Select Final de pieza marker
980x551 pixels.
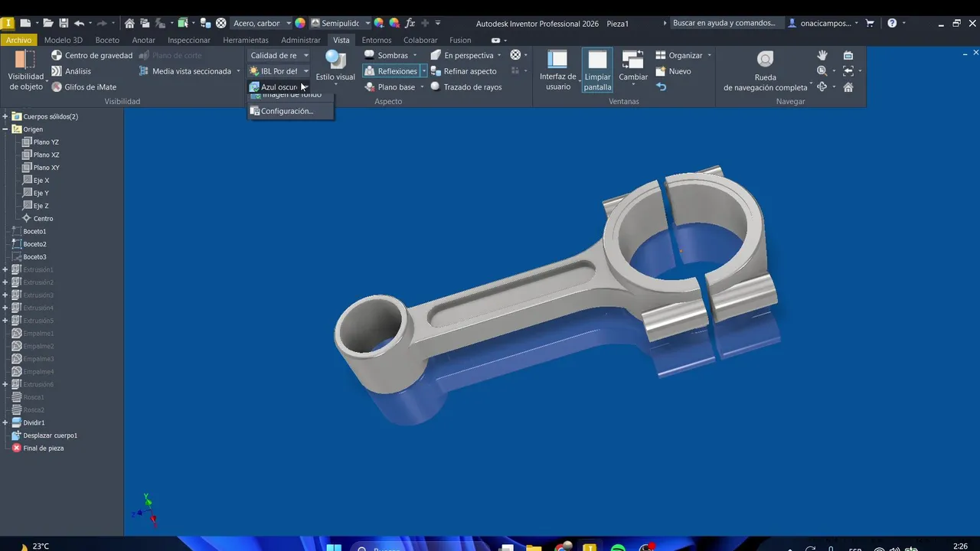coord(43,448)
